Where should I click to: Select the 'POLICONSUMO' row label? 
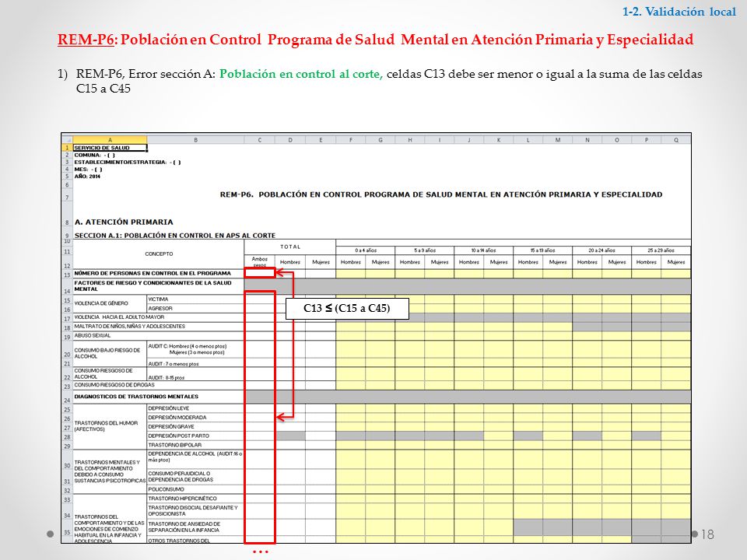coord(195,489)
